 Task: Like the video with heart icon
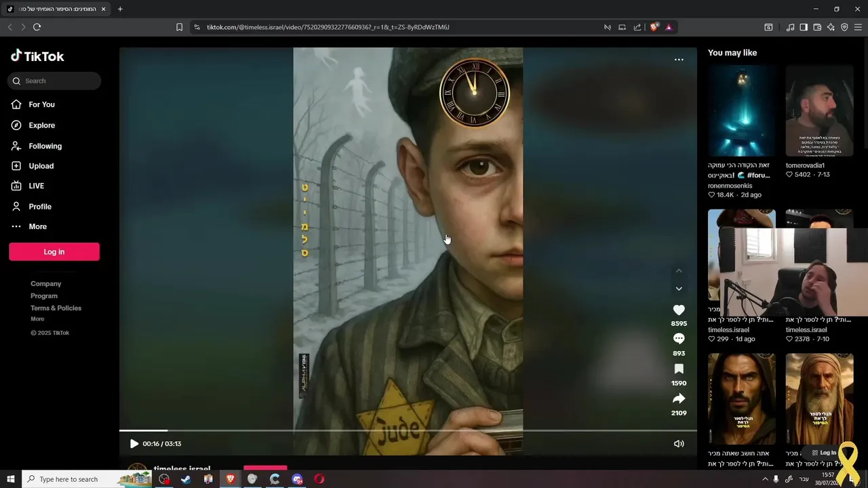click(x=679, y=310)
